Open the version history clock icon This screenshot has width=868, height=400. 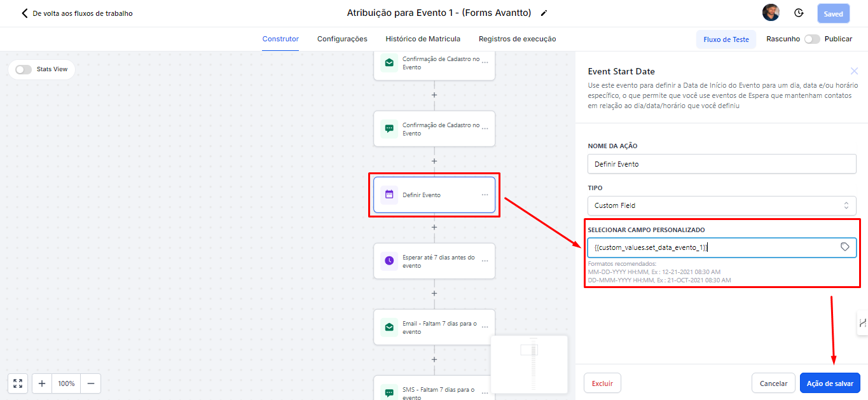(799, 13)
